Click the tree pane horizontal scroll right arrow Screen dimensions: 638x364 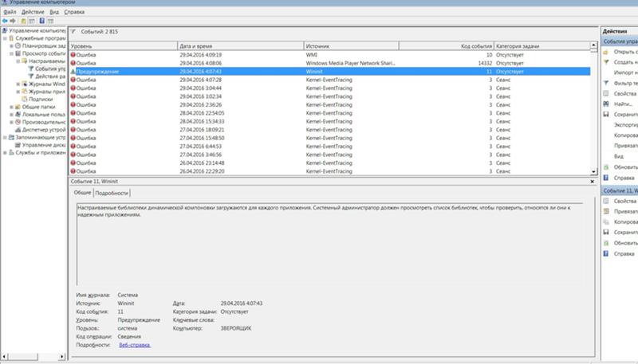tap(62, 357)
